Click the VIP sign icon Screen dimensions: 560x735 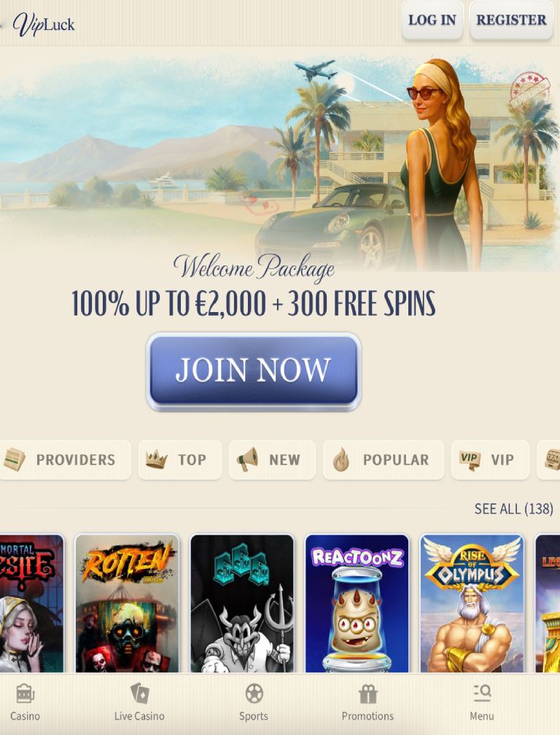tap(470, 460)
